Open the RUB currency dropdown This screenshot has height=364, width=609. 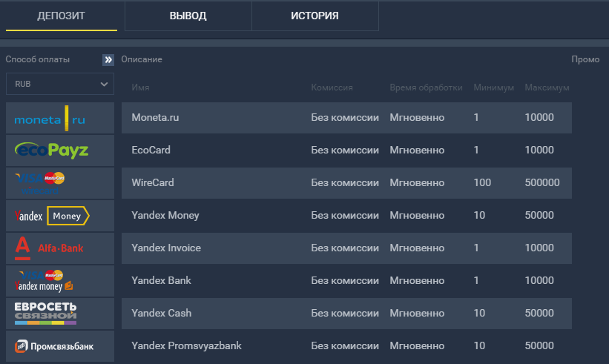click(60, 84)
